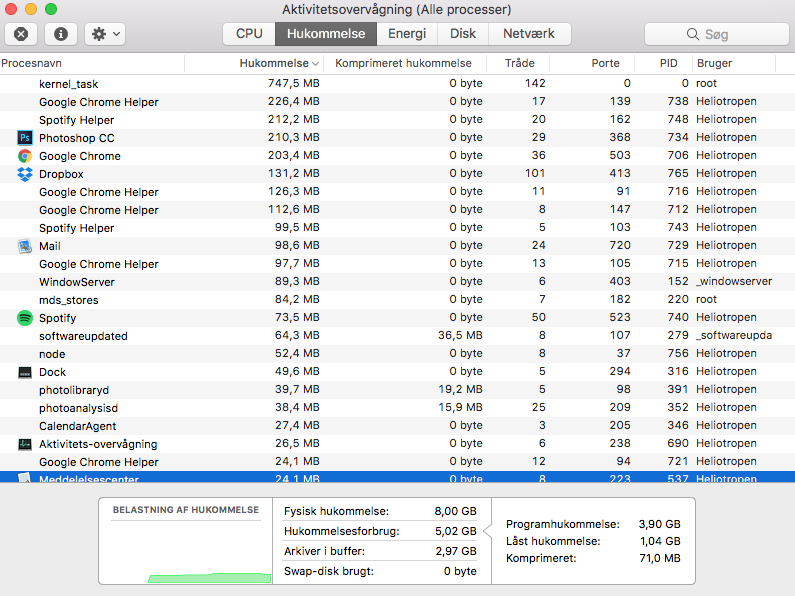Click the 36,5 MB compressed memory cell
Screen dimensions: 795x596
coord(460,336)
